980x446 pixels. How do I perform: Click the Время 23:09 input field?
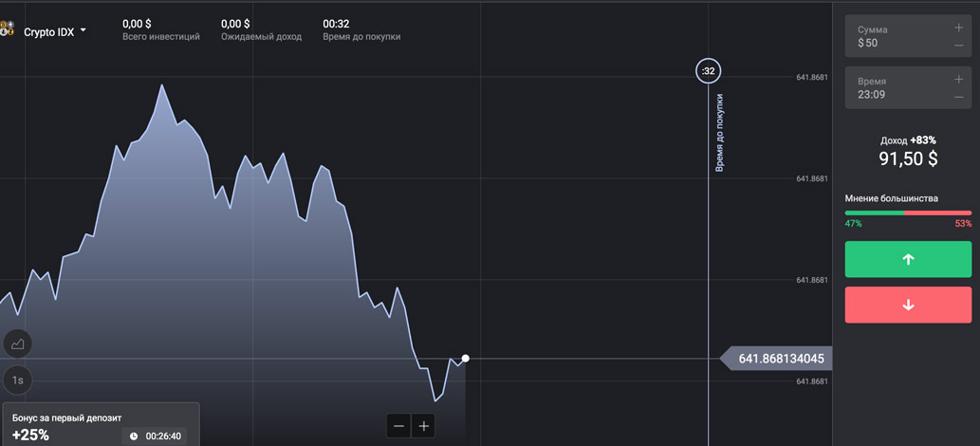tap(908, 87)
